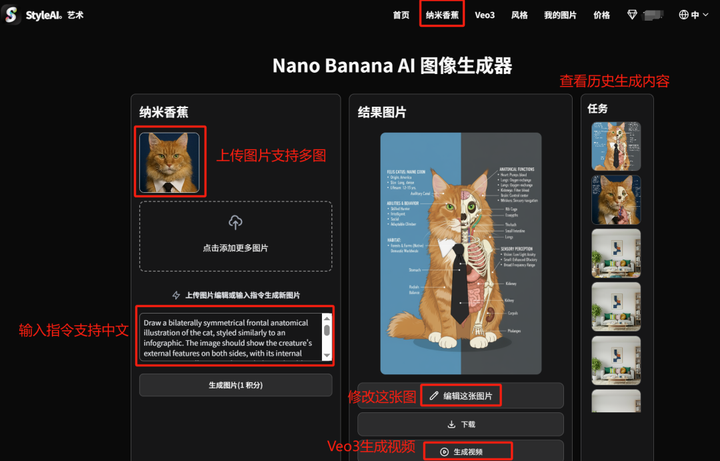Viewport: 720px width, 461px height.
Task: Open the first cat anatomy task thumbnail
Action: click(x=616, y=146)
